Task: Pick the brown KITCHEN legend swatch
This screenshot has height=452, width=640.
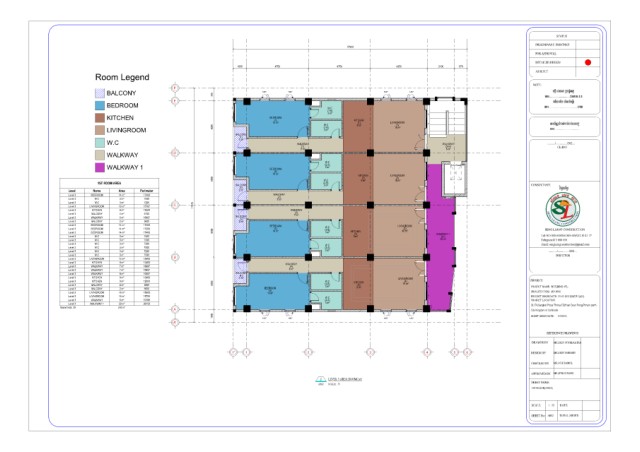Action: [100, 118]
